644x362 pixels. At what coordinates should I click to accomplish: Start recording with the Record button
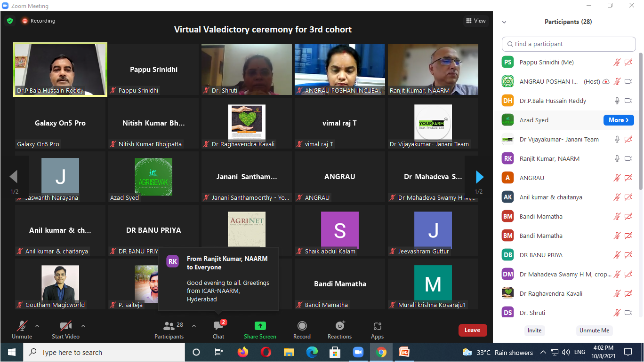[x=302, y=326]
